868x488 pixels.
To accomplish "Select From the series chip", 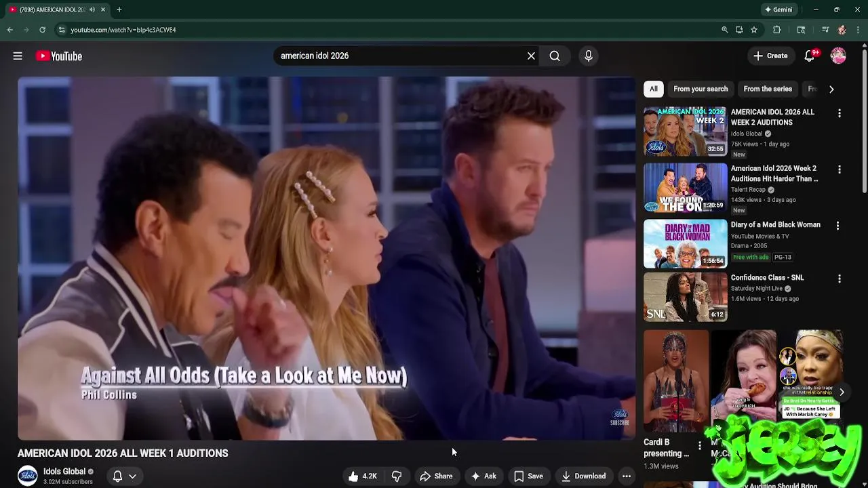I will coord(768,89).
